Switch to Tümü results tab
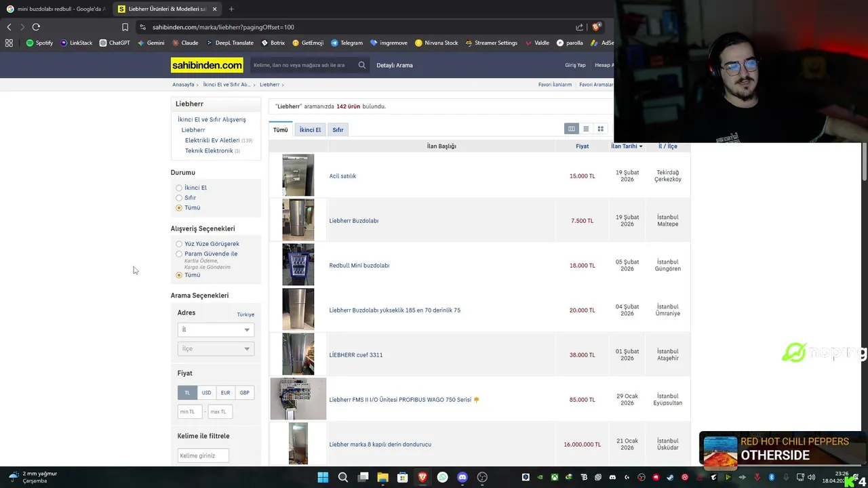Image resolution: width=868 pixels, height=488 pixels. coord(281,129)
